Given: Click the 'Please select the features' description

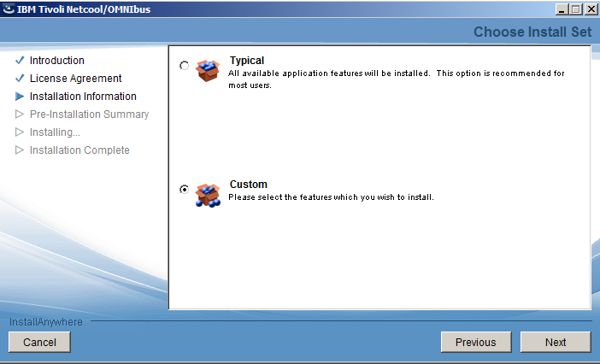Looking at the screenshot, I should 331,197.
